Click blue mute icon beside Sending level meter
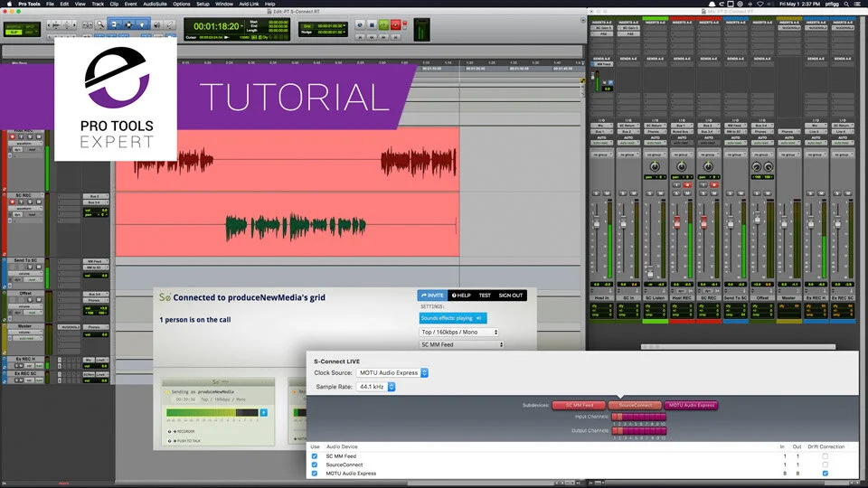Image resolution: width=868 pixels, height=488 pixels. (x=263, y=412)
